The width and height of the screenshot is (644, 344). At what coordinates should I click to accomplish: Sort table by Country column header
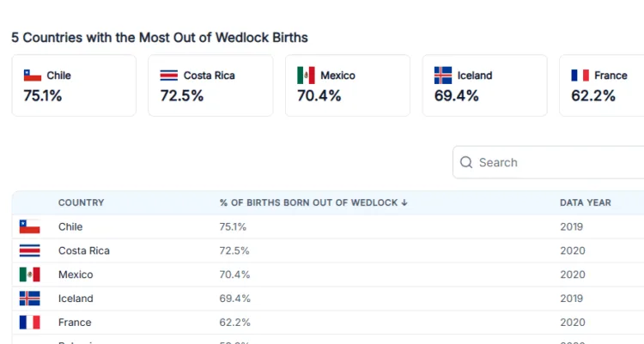click(x=81, y=203)
